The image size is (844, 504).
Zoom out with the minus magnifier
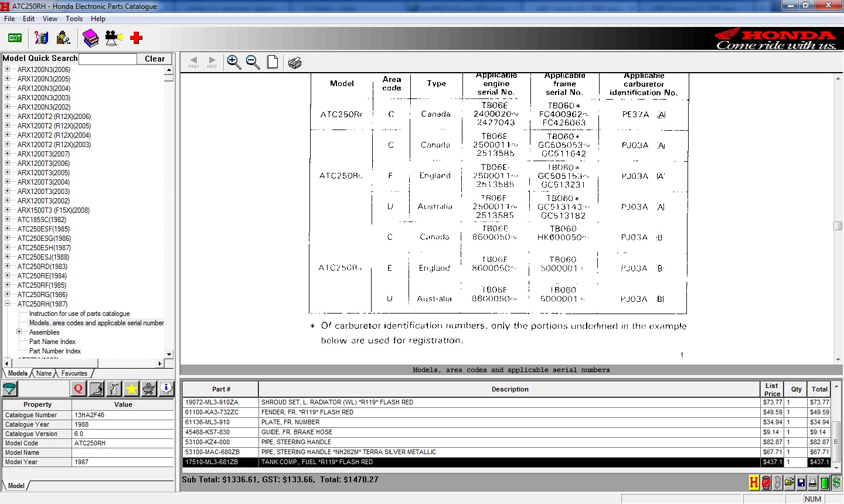253,62
